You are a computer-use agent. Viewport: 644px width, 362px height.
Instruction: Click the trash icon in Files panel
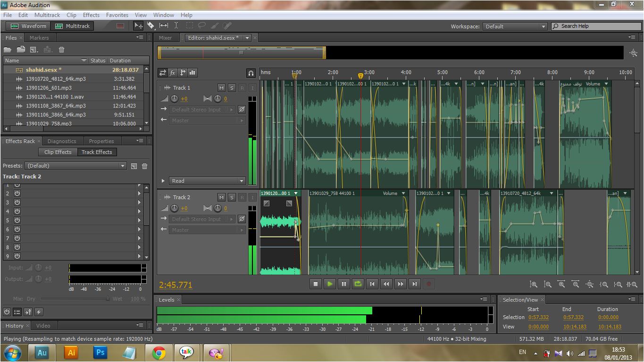[x=61, y=50]
